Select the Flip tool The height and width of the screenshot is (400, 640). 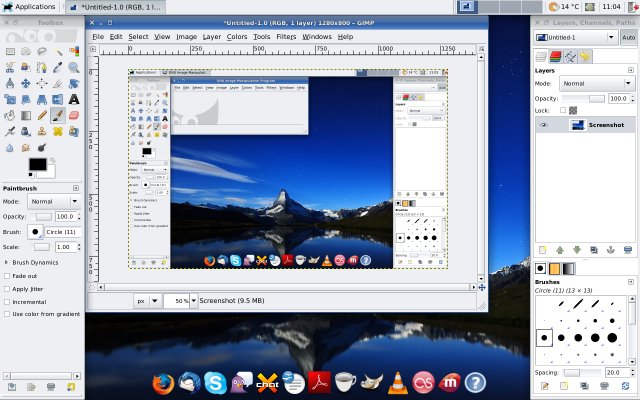(58, 99)
